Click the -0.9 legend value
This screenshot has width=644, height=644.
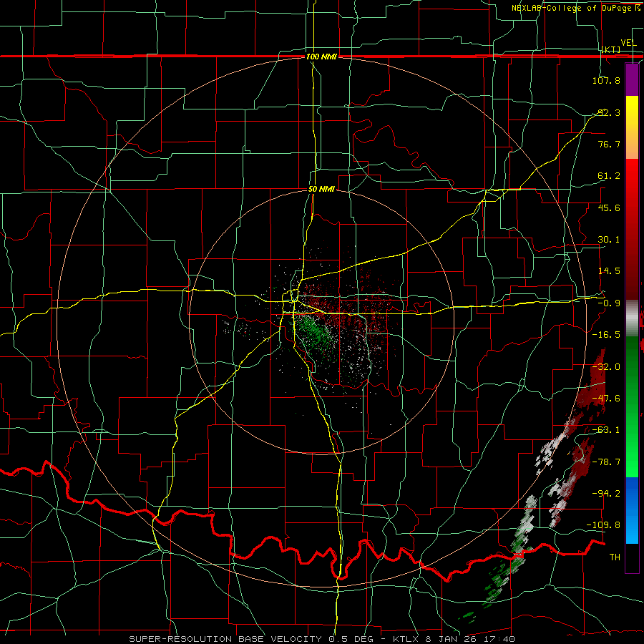coord(609,303)
